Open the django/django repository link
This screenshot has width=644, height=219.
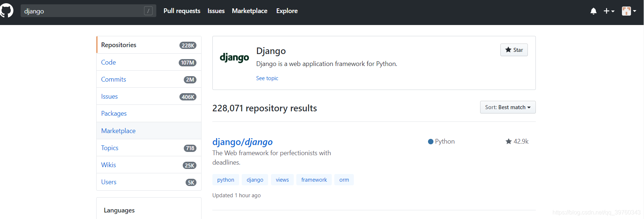242,142
